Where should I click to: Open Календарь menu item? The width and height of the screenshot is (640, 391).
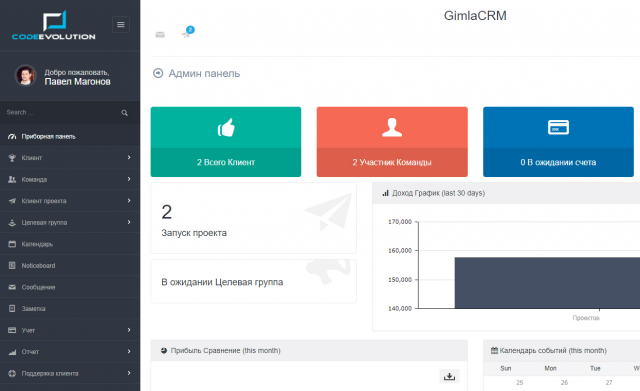click(70, 244)
